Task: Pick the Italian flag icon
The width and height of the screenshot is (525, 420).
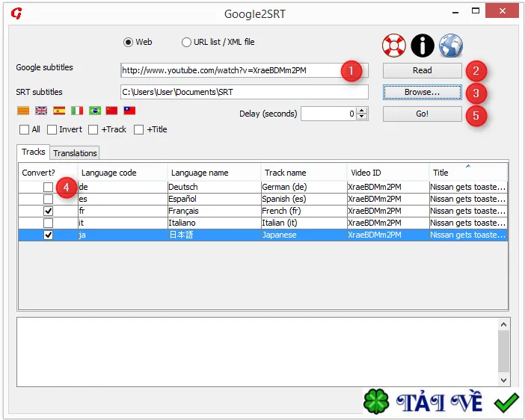Action: click(77, 111)
